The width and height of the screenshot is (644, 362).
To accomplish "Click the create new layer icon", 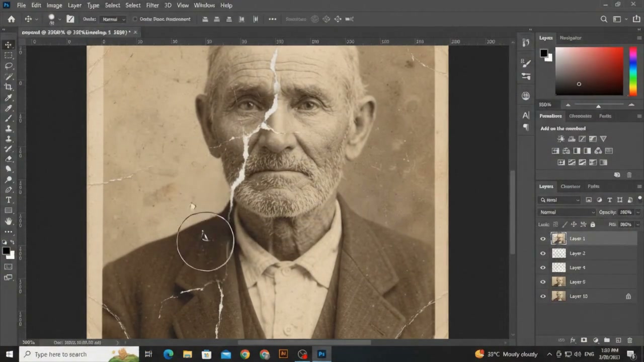I will pyautogui.click(x=618, y=340).
